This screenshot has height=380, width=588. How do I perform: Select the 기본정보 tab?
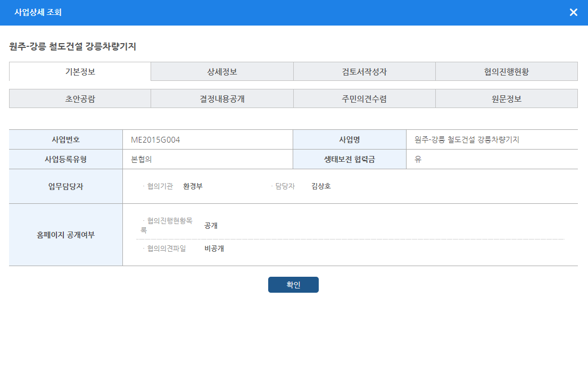pos(80,71)
